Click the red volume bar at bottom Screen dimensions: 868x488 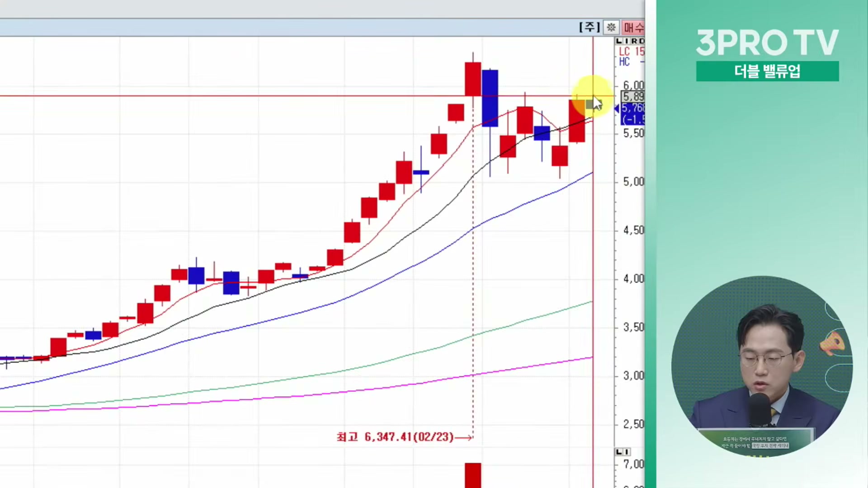coord(473,475)
